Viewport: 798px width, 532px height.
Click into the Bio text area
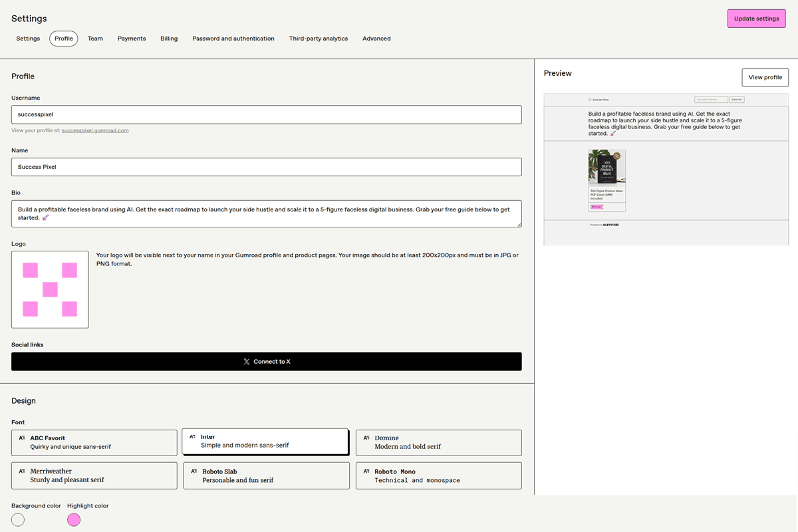tap(266, 213)
